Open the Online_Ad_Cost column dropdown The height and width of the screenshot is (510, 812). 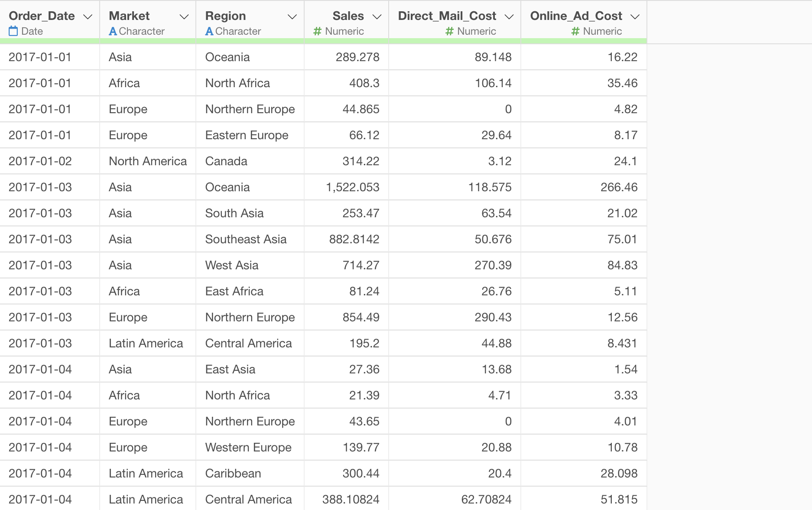point(635,16)
